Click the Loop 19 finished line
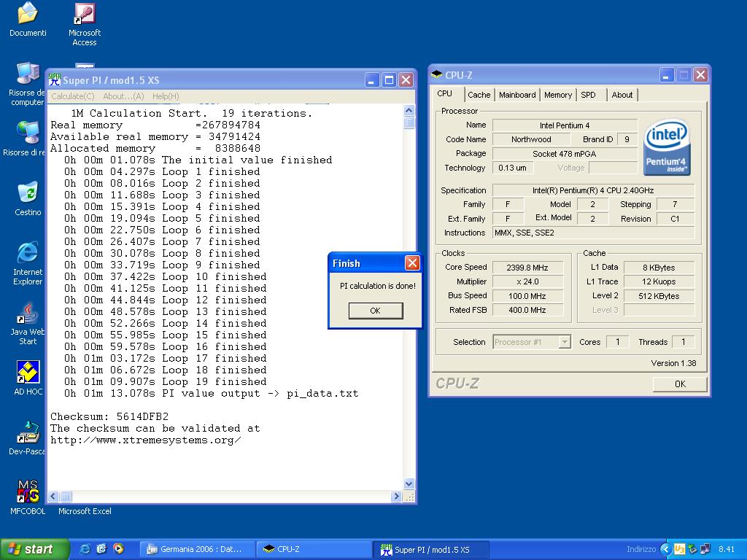The image size is (747, 560). [x=166, y=381]
